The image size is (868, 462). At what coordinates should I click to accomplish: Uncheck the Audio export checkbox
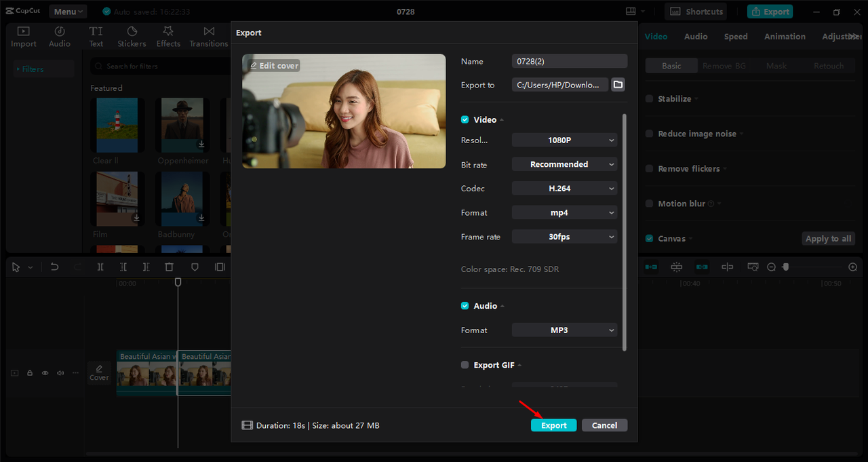coord(465,306)
